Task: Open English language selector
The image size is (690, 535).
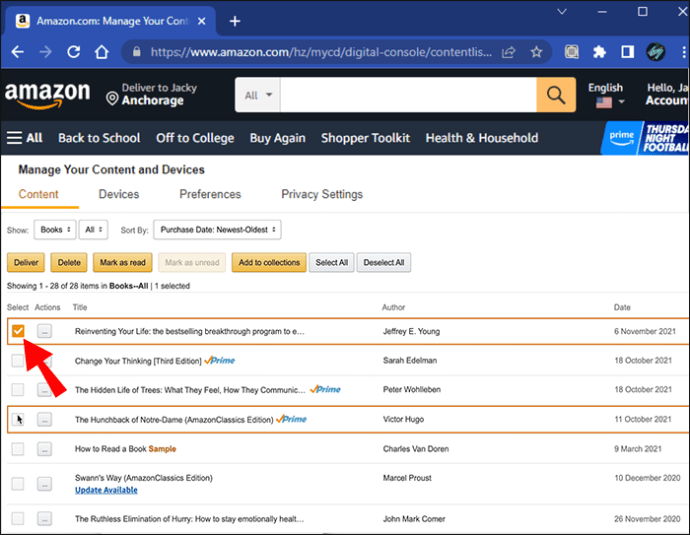Action: point(606,95)
